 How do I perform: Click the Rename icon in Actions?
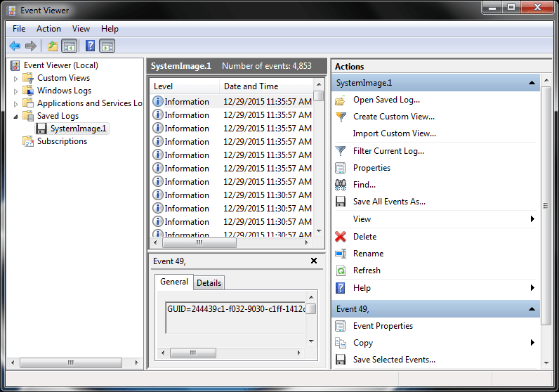(341, 254)
